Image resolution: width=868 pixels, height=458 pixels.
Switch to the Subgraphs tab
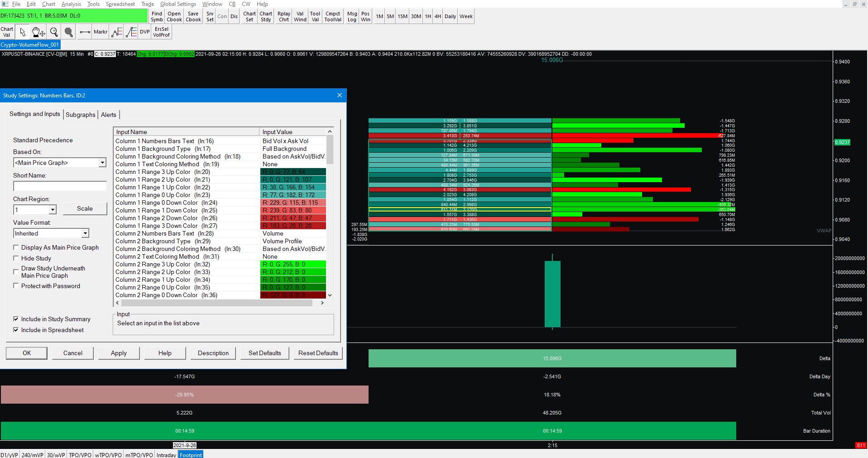click(80, 115)
